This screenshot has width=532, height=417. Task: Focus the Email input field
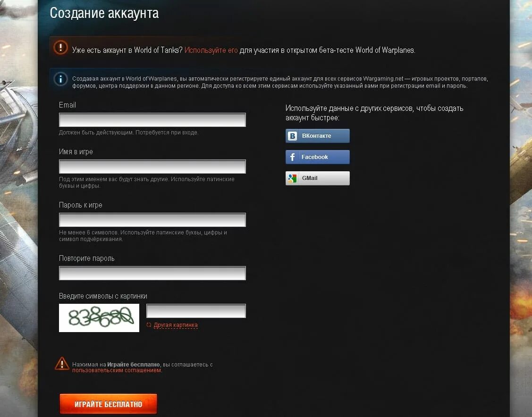point(152,120)
